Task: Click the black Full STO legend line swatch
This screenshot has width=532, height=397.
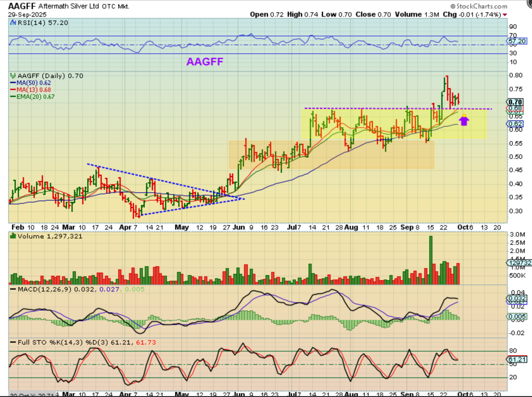Action: tap(13, 342)
